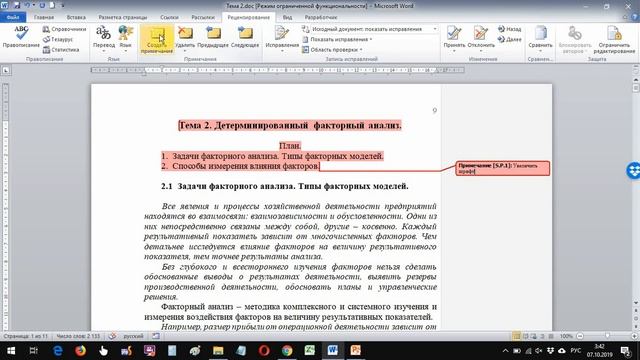Click the macro recording status bar icon
This screenshot has height=360, width=640.
click(x=156, y=336)
